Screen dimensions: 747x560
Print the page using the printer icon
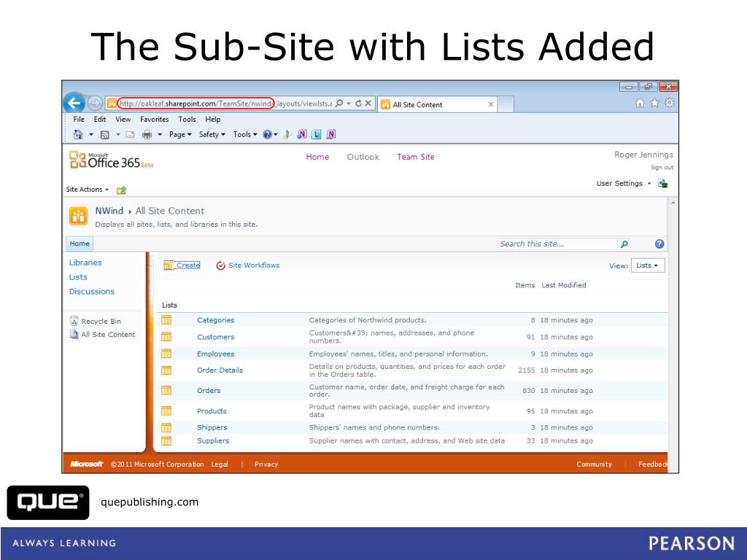pyautogui.click(x=147, y=135)
